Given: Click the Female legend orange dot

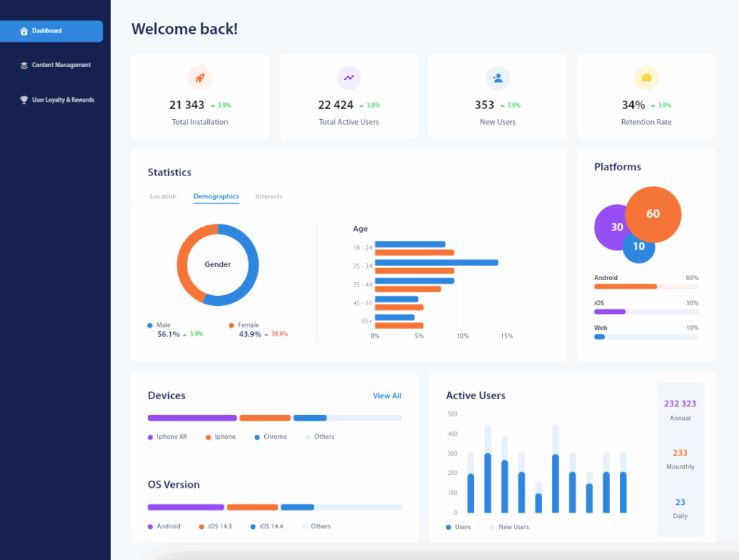Looking at the screenshot, I should (x=232, y=325).
